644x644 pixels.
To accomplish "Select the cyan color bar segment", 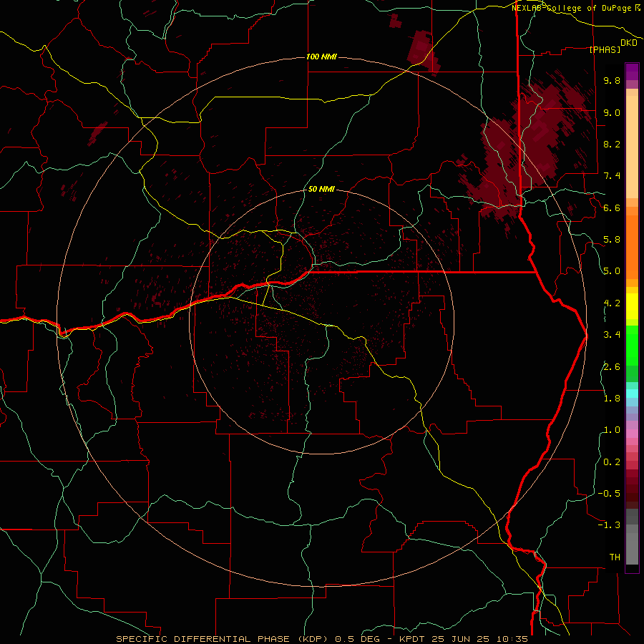I will (x=632, y=393).
